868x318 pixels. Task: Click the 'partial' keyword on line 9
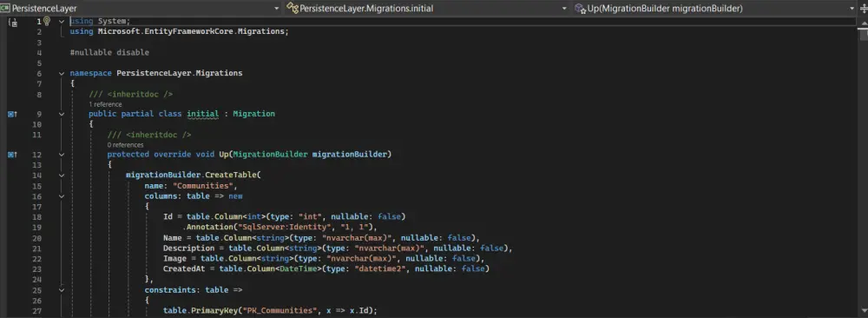137,114
